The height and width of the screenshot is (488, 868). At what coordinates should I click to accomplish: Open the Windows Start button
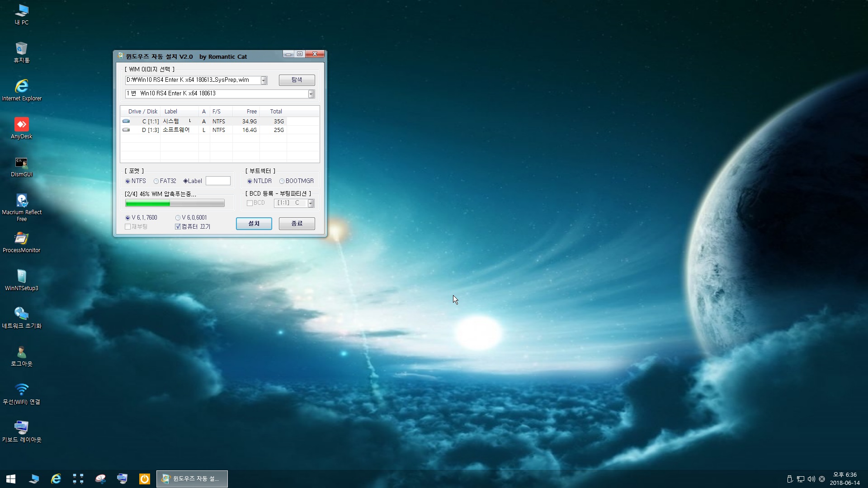11,479
